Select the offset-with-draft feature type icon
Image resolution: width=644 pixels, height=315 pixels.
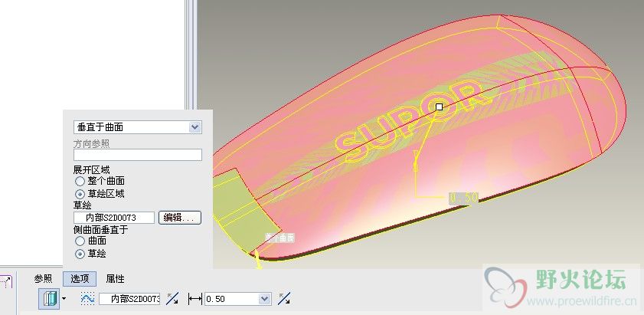(x=49, y=299)
